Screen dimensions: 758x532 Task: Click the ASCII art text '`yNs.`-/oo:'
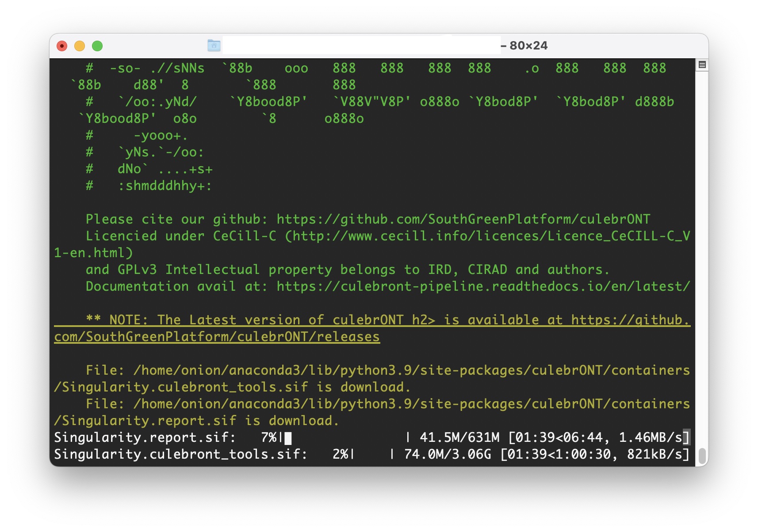[x=161, y=152]
